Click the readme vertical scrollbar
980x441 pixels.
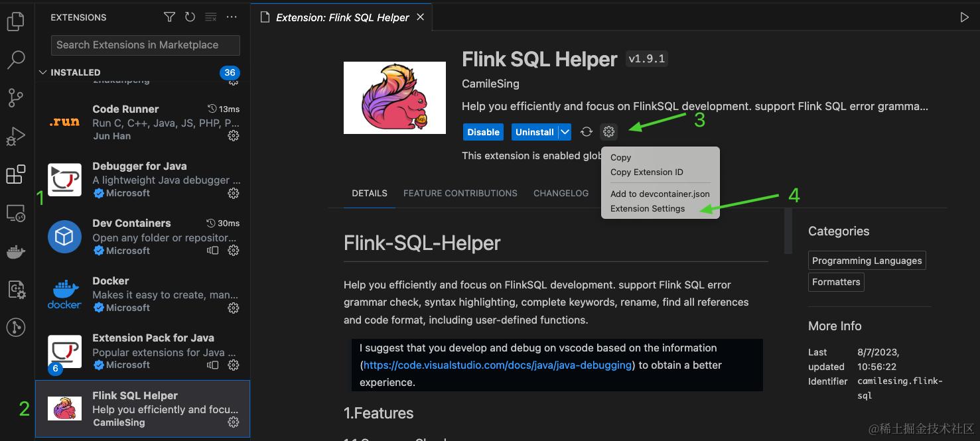[x=788, y=231]
